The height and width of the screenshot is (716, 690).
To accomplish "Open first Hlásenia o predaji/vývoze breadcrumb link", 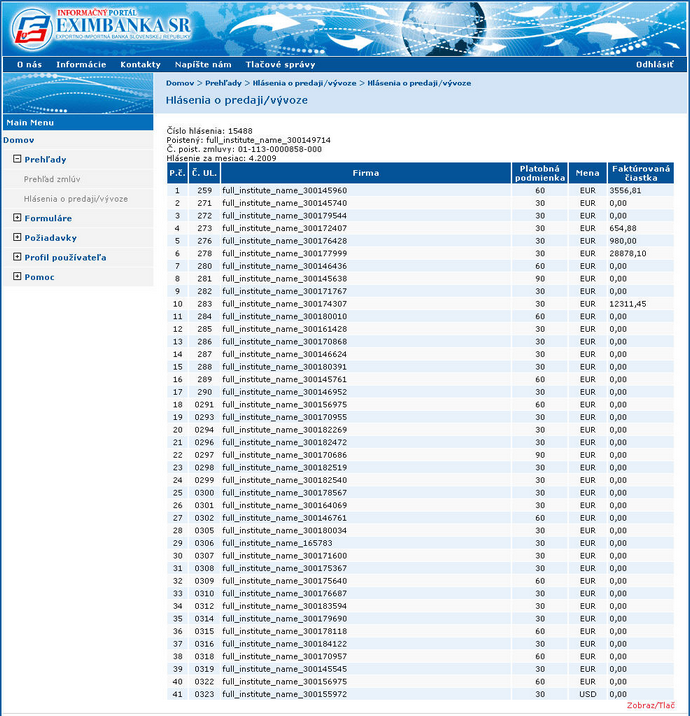I will click(304, 83).
